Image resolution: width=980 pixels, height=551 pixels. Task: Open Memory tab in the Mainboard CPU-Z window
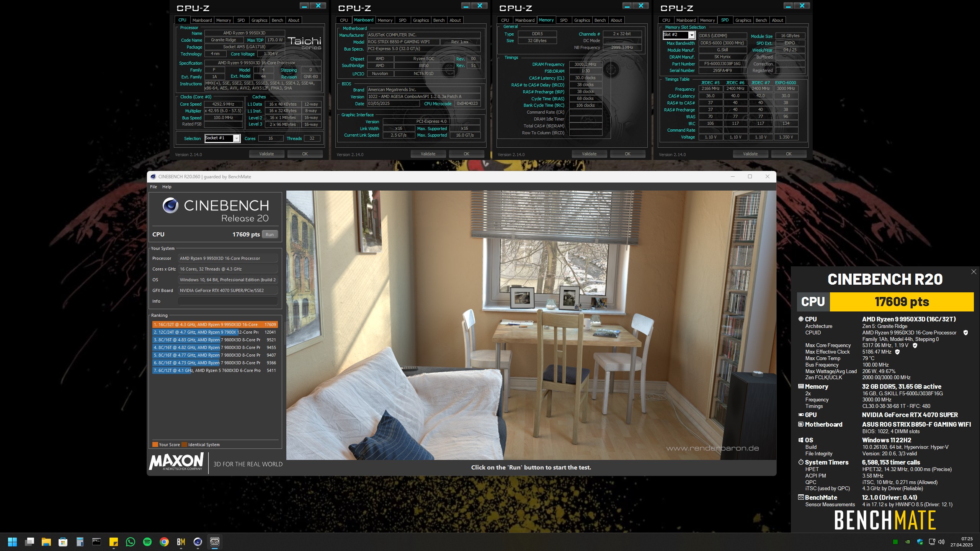(x=385, y=20)
